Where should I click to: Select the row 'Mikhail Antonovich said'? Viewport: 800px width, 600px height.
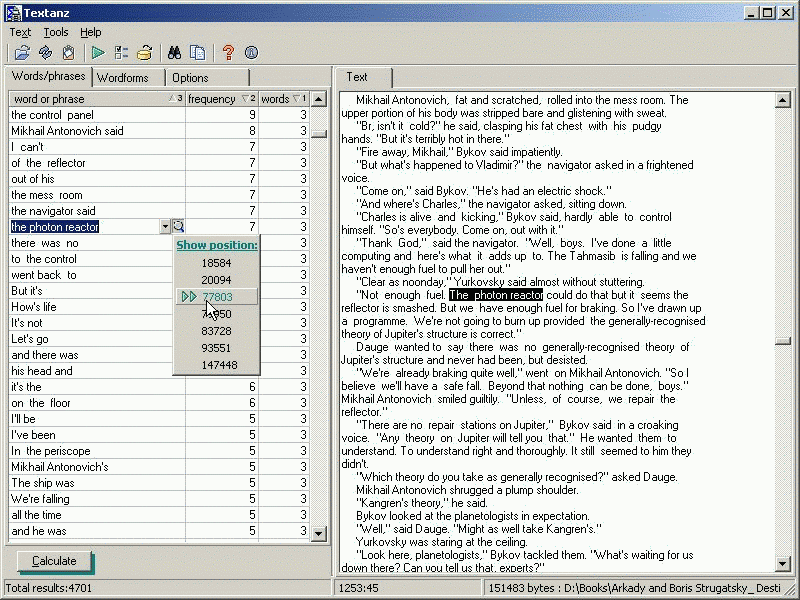[159, 131]
